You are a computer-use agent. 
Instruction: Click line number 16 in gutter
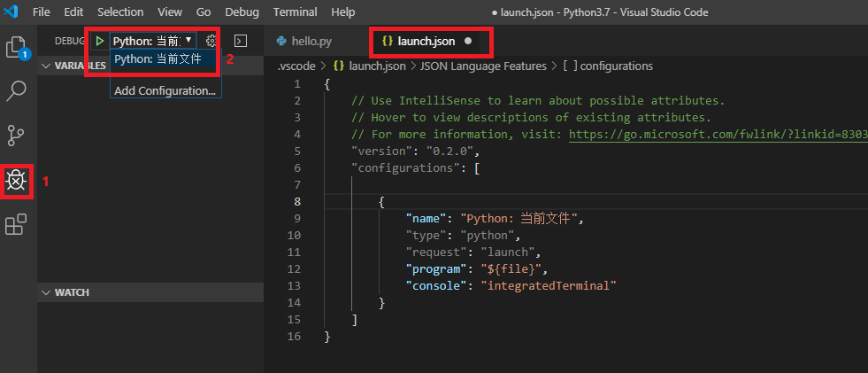point(294,336)
